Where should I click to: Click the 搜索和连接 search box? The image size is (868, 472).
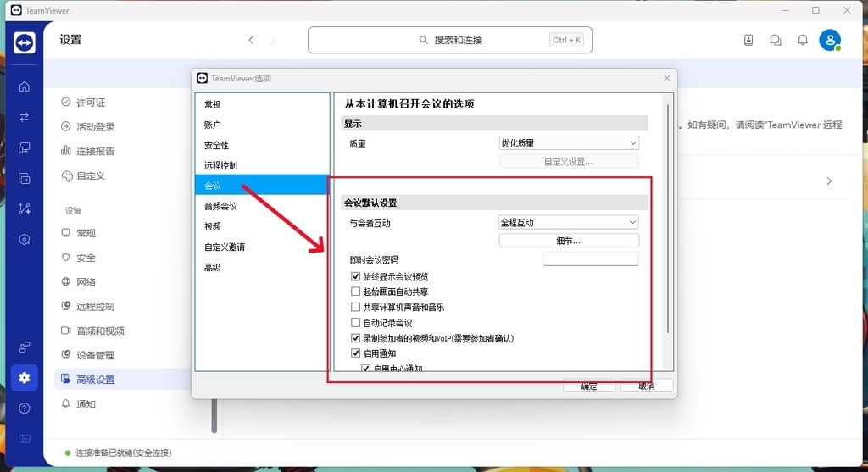click(450, 40)
